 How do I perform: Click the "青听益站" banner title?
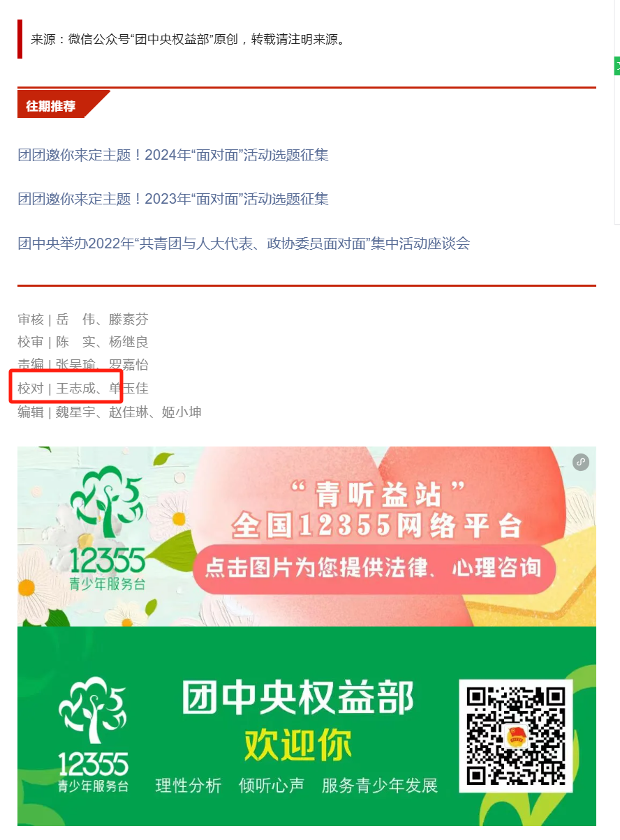[378, 495]
